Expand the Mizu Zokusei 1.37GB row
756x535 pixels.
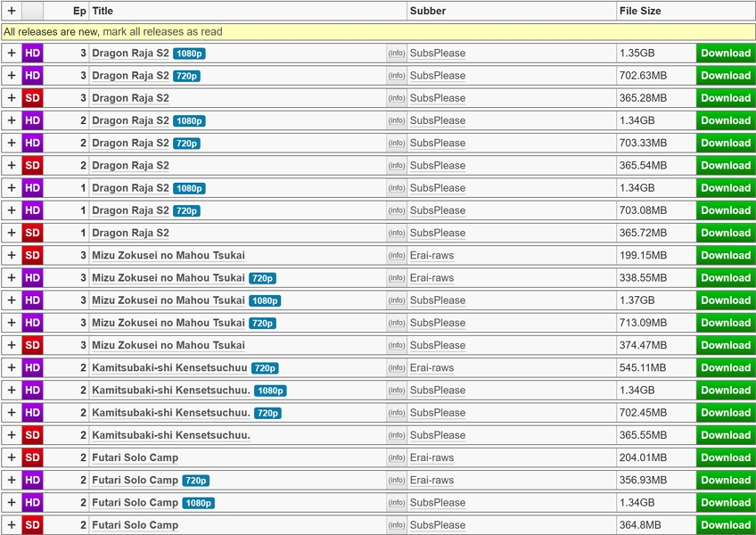[x=12, y=300]
